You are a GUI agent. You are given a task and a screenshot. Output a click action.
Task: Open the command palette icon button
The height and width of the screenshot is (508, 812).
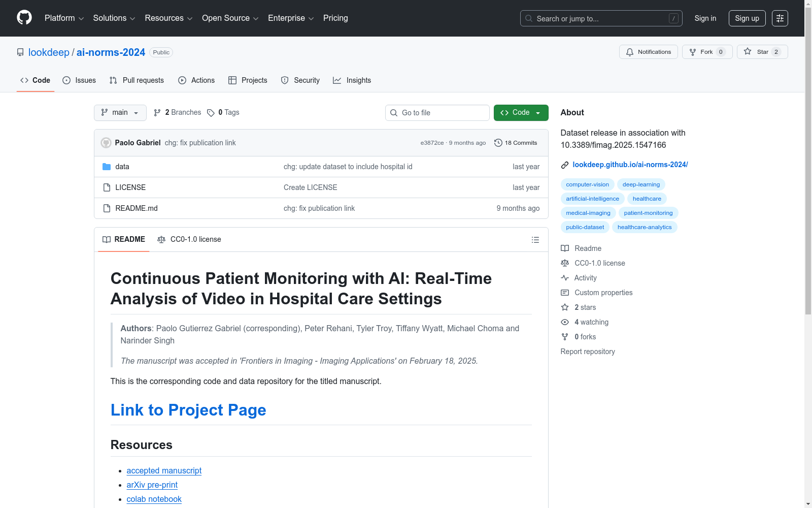tap(780, 18)
